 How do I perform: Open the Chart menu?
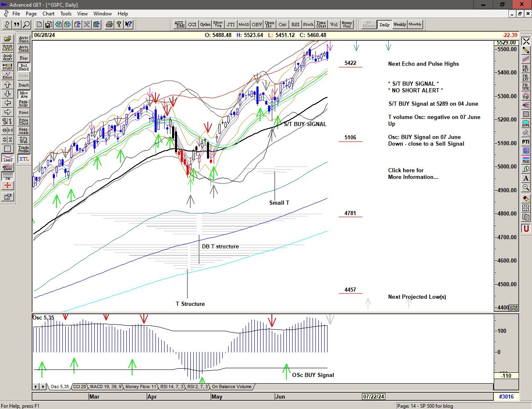point(48,14)
